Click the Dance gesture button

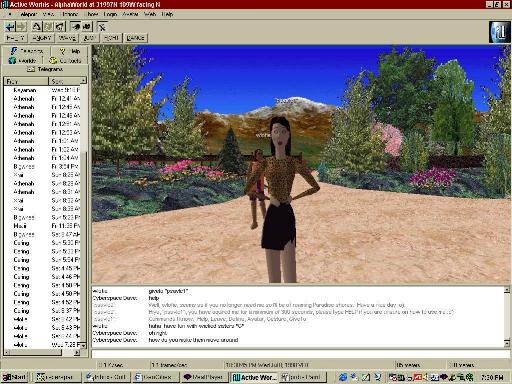click(135, 38)
